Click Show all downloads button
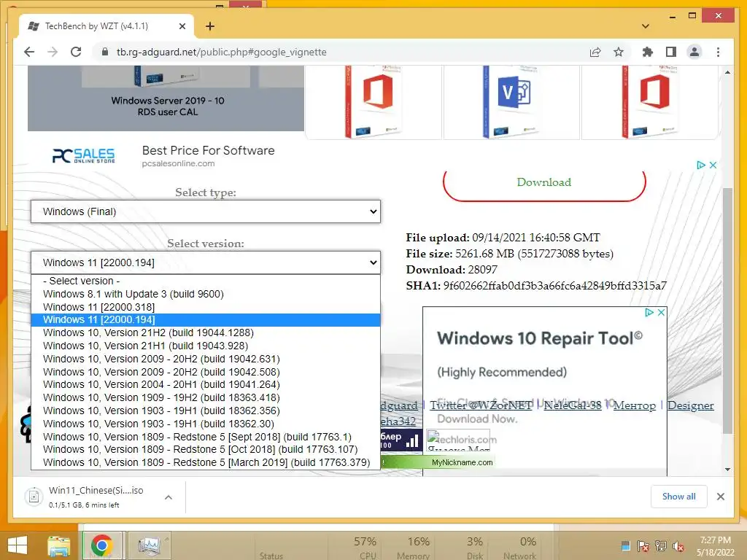The width and height of the screenshot is (747, 560). (679, 497)
